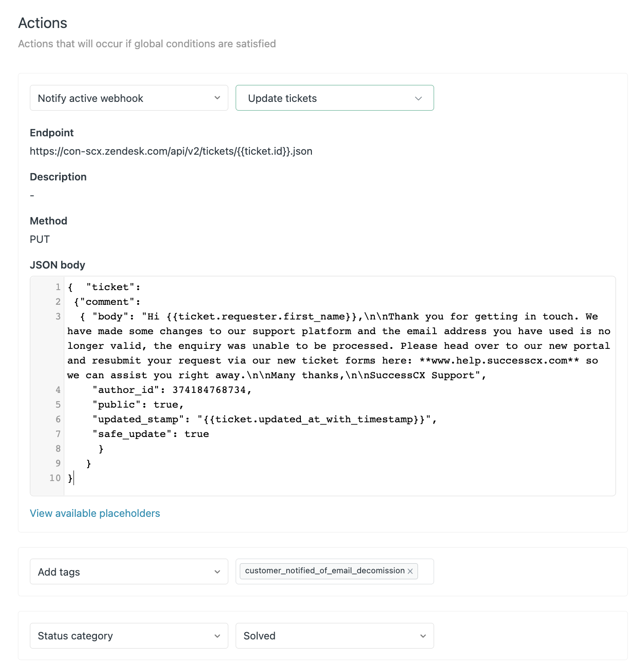
Task: Click the chevron icon on Add tags selector
Action: coord(218,571)
